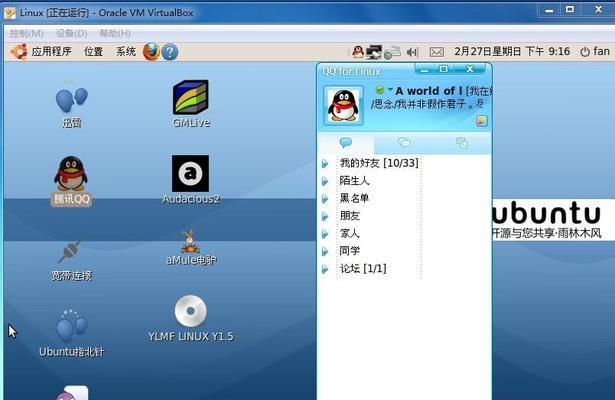Open the QQ online status dropdown

(383, 90)
